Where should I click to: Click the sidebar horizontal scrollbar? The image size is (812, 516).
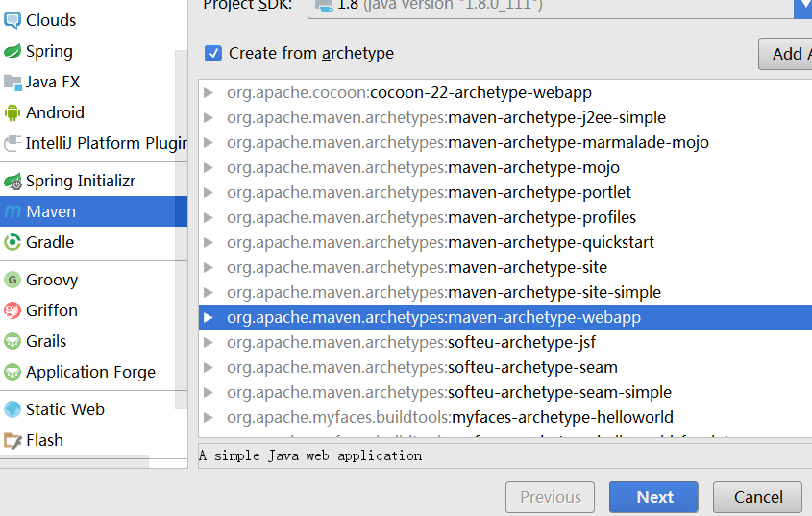[x=75, y=461]
